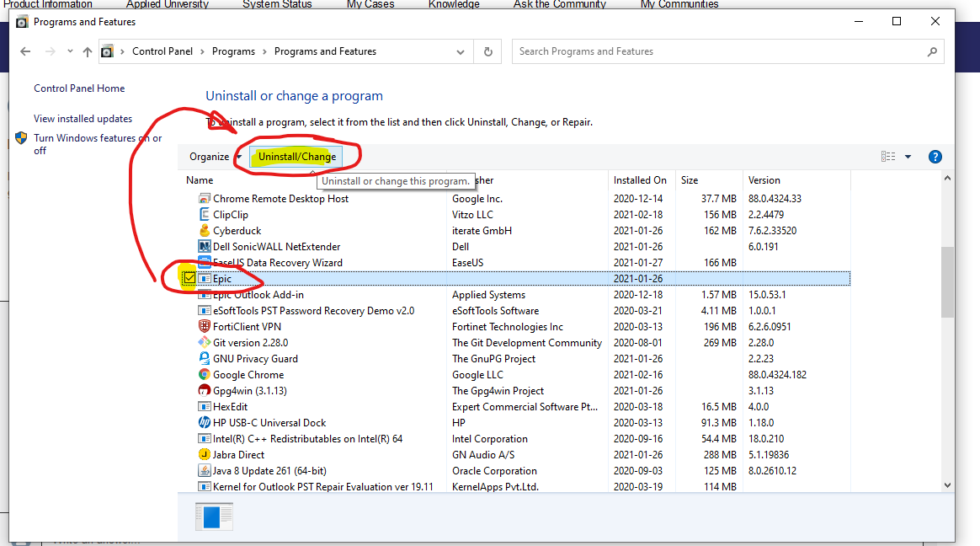Sort by the Version column header
Image resolution: width=980 pixels, height=546 pixels.
[x=764, y=180]
